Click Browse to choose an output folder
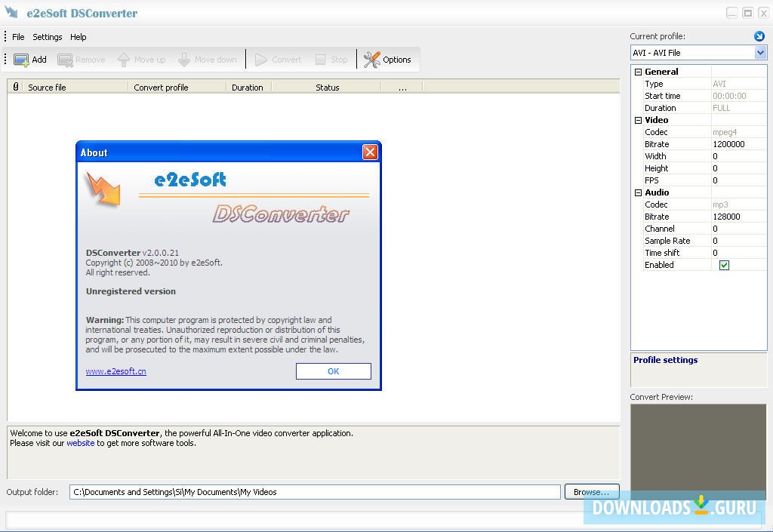The image size is (773, 532). 591,491
